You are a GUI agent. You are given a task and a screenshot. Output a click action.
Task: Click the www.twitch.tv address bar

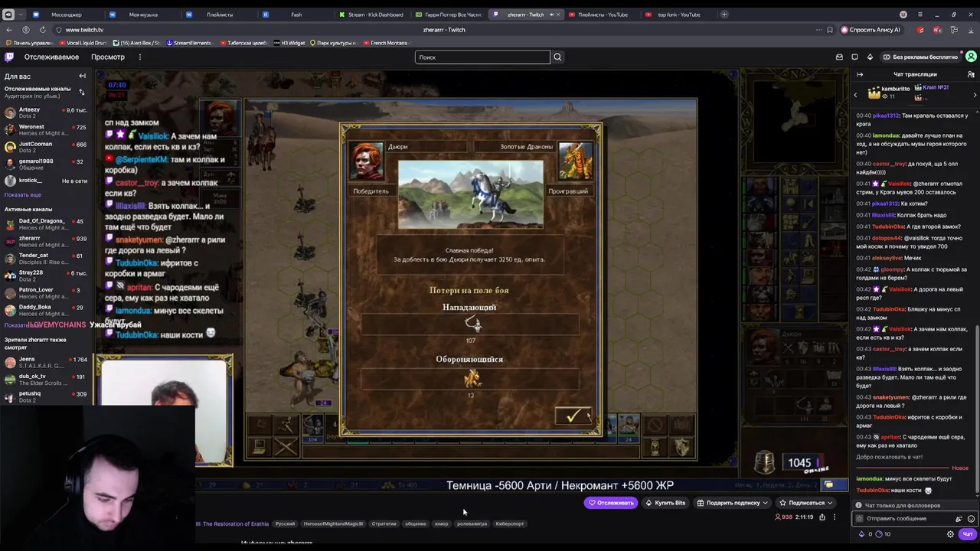[84, 30]
